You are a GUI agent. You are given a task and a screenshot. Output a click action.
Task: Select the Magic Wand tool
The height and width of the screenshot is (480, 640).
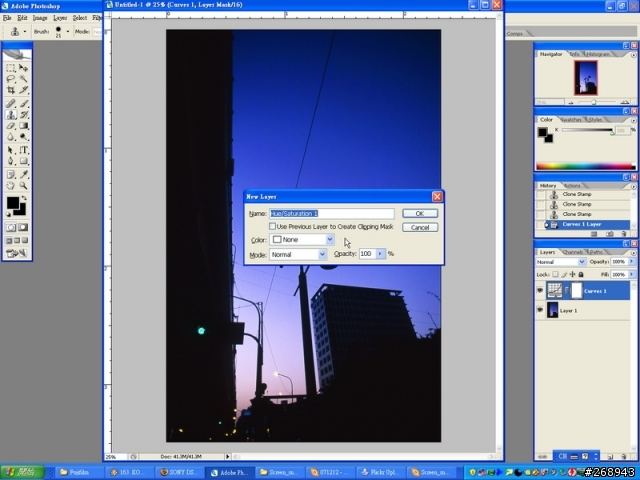[x=23, y=79]
